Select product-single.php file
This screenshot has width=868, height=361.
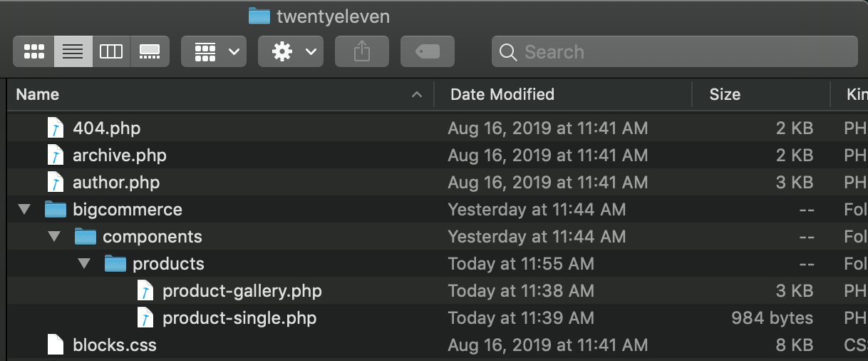click(239, 318)
